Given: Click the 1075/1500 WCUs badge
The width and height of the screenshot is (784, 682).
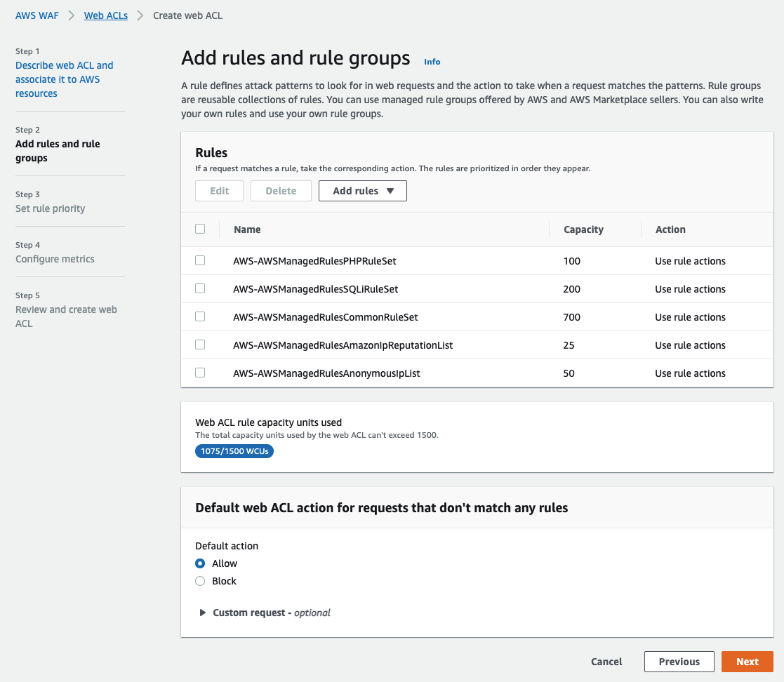Looking at the screenshot, I should click(234, 451).
